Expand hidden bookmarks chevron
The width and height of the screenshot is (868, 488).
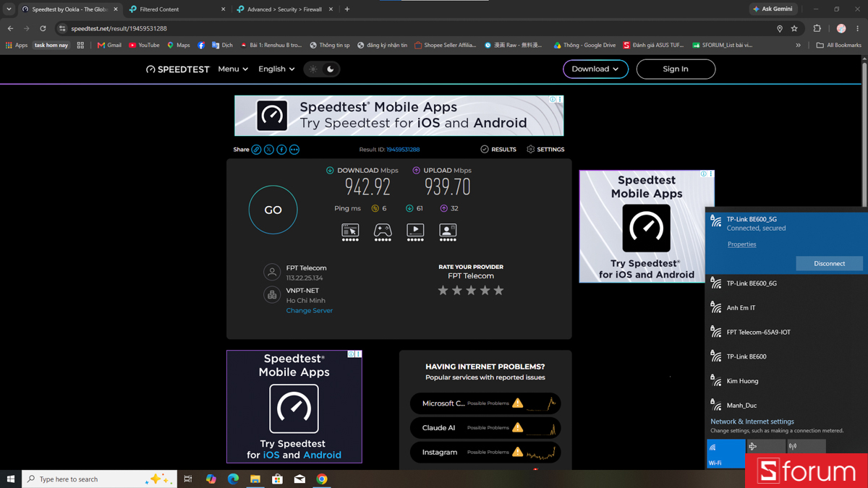[799, 45]
